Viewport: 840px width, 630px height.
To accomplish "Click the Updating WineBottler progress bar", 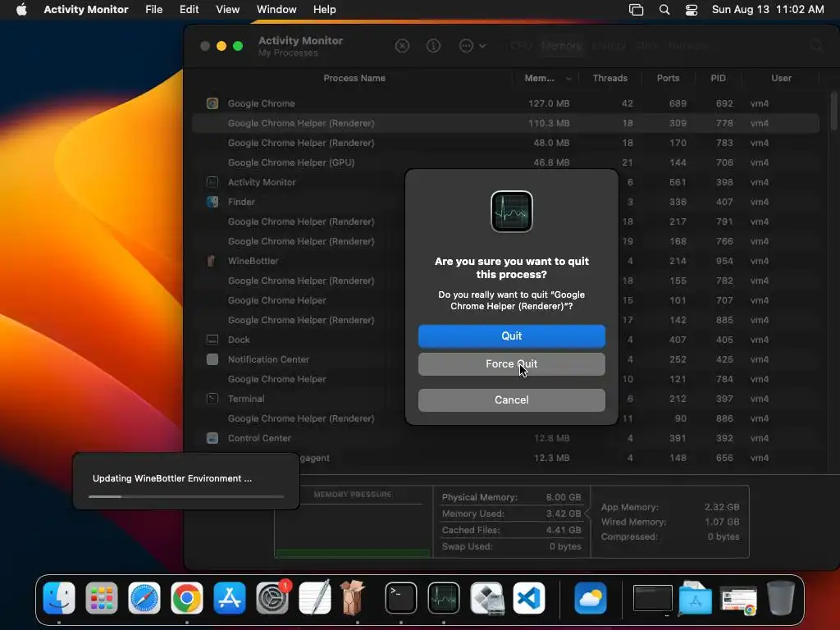I will pos(186,496).
